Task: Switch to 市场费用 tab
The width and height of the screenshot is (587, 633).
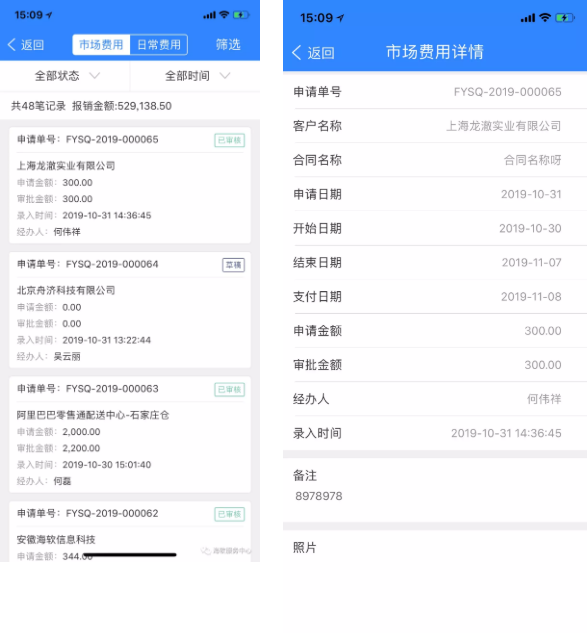Action: [x=101, y=44]
